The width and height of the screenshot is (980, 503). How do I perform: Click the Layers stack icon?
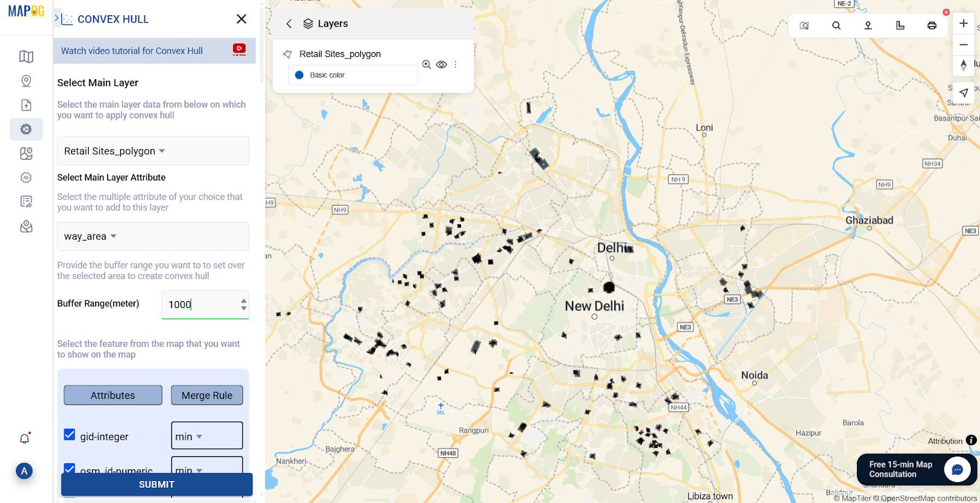click(308, 24)
